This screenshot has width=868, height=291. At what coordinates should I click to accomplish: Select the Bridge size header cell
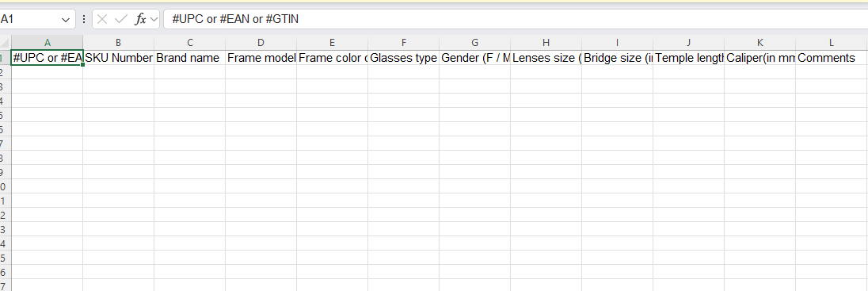[617, 58]
